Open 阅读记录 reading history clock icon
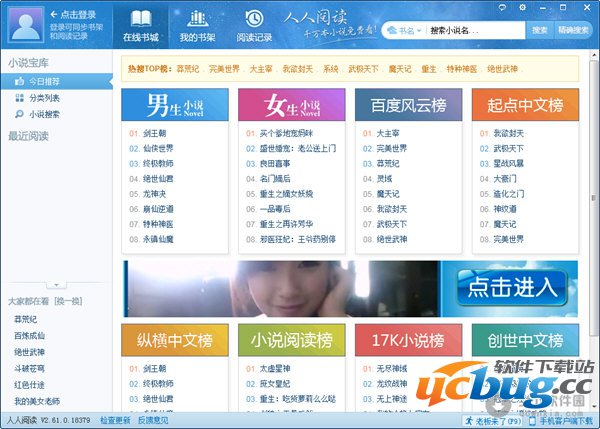 255,20
